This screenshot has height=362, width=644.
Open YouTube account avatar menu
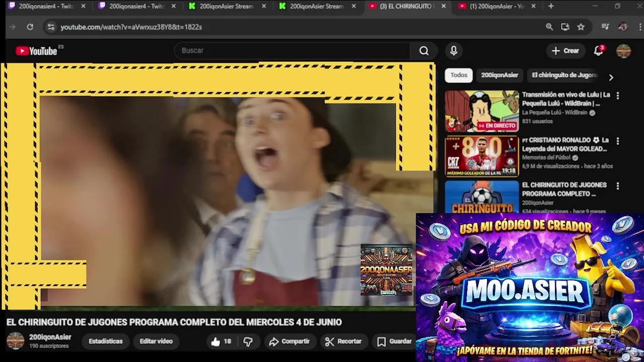coord(623,51)
